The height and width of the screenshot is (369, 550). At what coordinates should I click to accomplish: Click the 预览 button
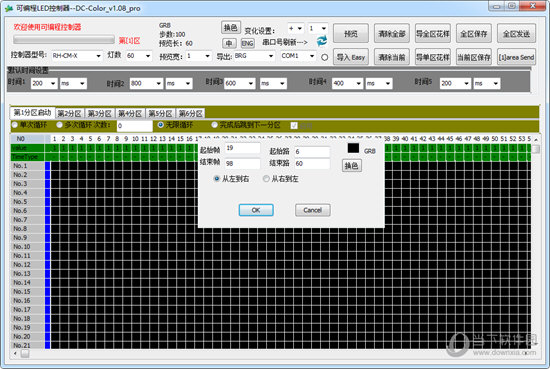351,34
